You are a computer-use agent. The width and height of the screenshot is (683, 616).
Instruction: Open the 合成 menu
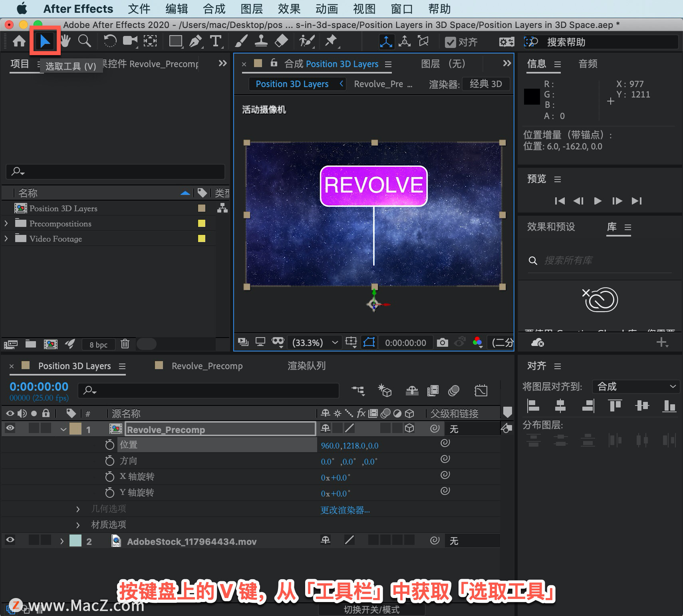click(x=214, y=9)
